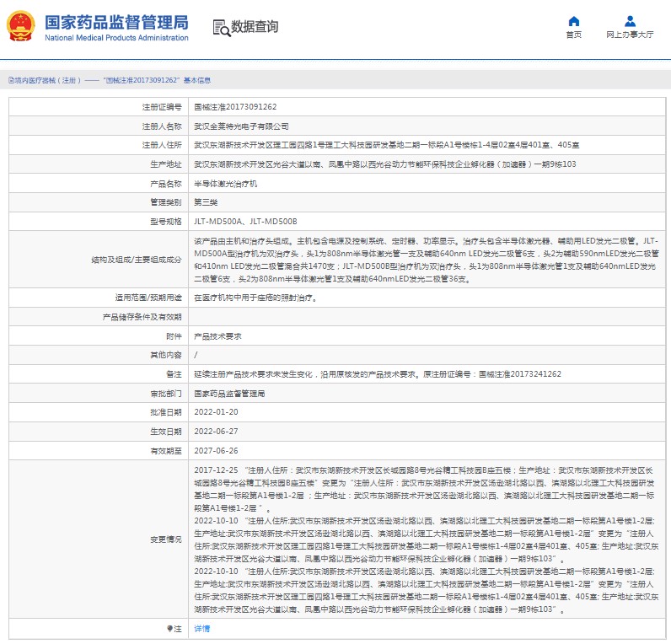
Task: Click the 批准日期 row label
Action: 165,412
